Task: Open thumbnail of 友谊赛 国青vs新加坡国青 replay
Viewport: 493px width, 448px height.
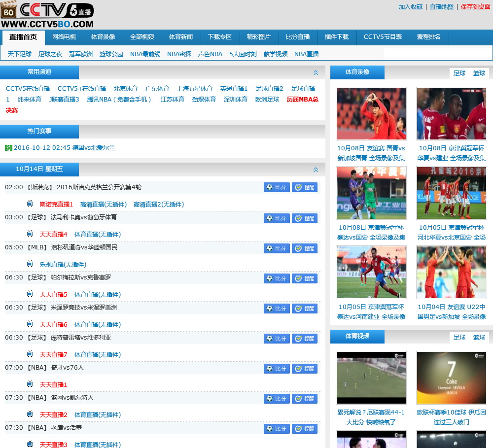Action: click(x=371, y=113)
